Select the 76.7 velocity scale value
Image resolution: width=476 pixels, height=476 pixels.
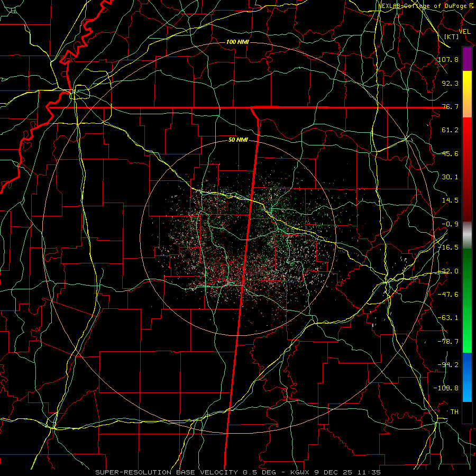pos(450,106)
